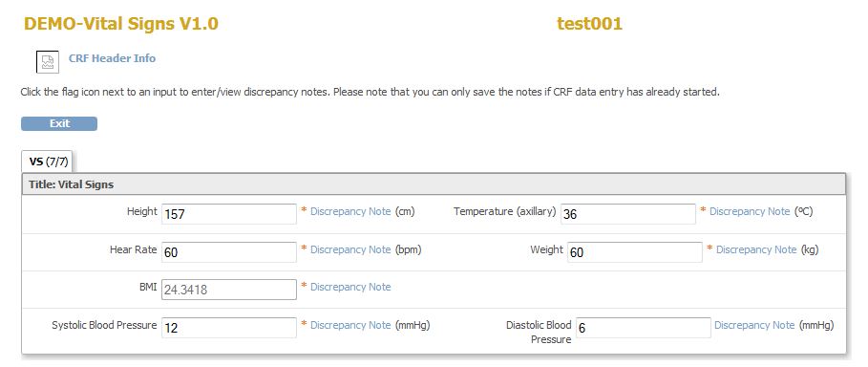Open Discrepancy Note for BMI

pos(350,287)
